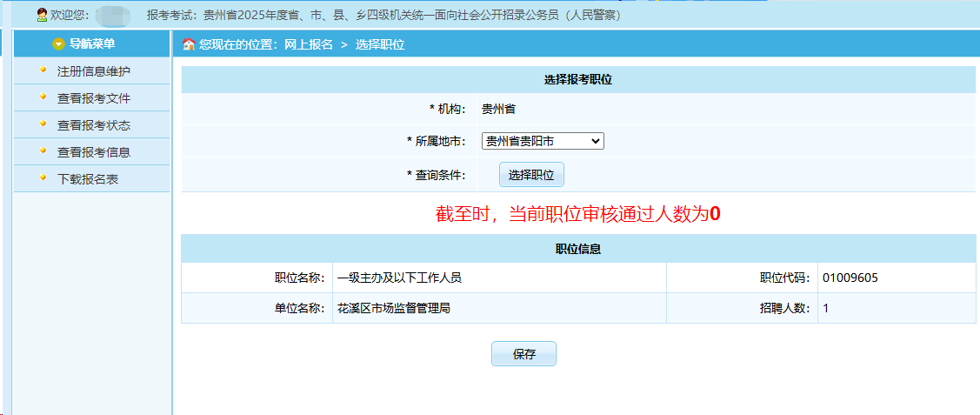Click the 招聘人数 value 1
Screen dimensions: 980x415
[x=826, y=308]
